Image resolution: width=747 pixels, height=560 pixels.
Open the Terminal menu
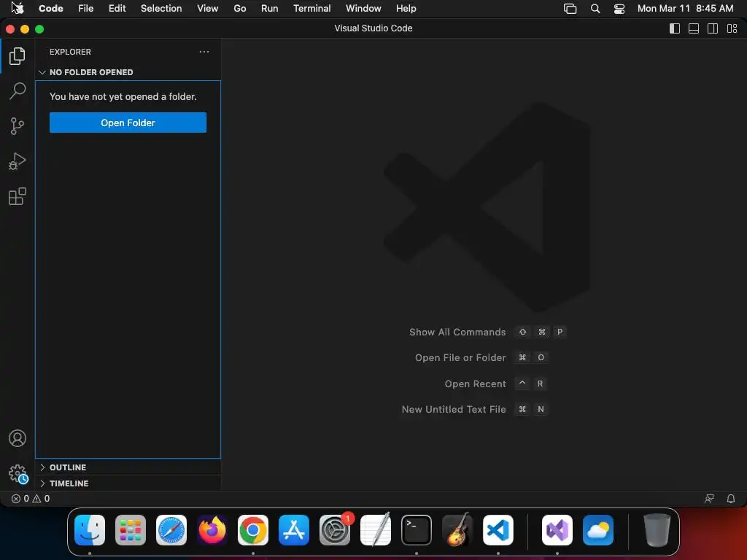(311, 9)
